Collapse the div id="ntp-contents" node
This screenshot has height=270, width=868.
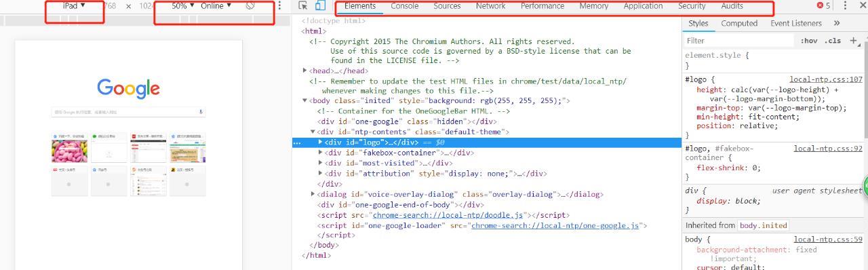313,132
